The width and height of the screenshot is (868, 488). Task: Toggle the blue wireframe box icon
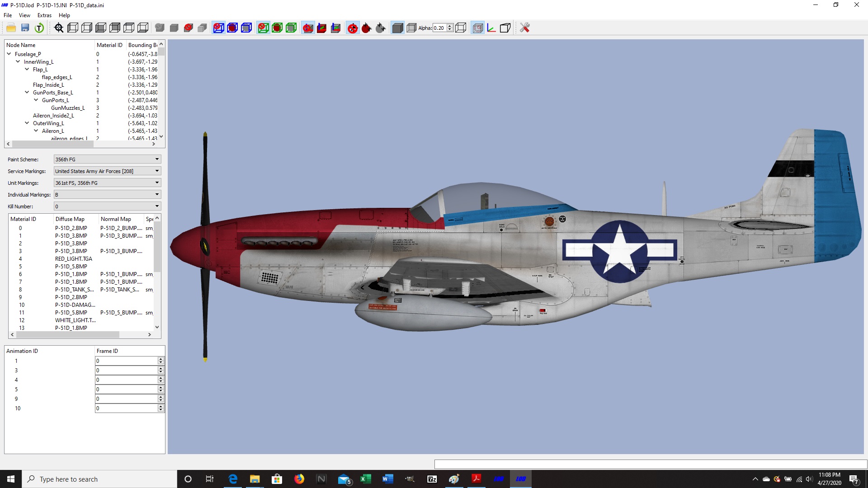(x=246, y=28)
